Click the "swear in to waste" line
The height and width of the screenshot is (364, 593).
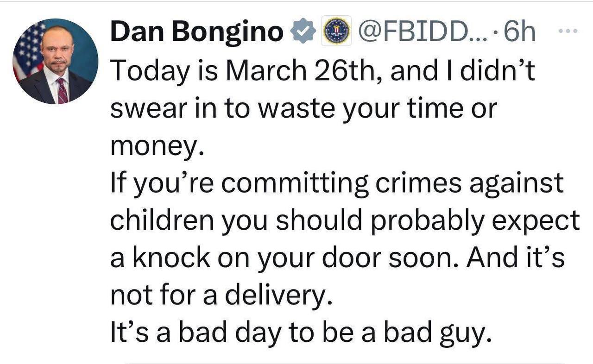(303, 109)
